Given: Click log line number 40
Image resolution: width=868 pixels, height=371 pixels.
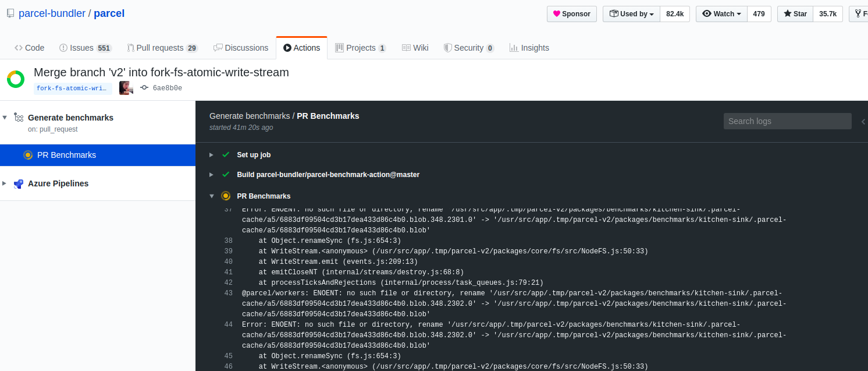Looking at the screenshot, I should point(228,262).
